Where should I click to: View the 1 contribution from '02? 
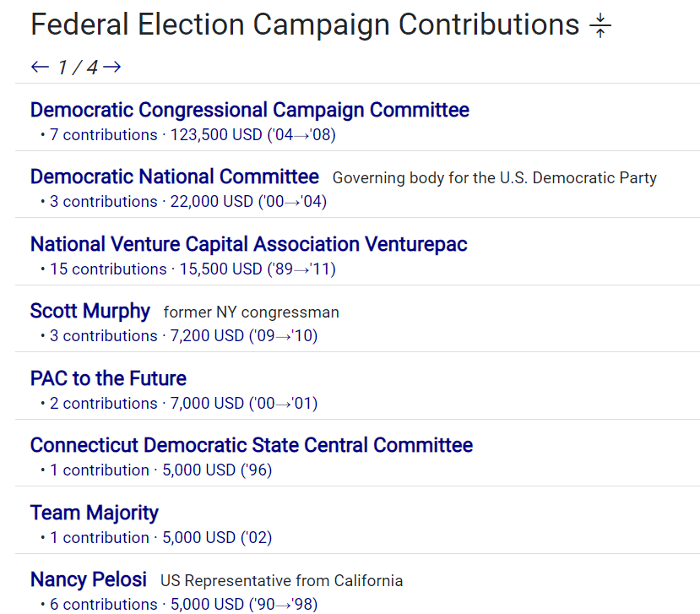click(x=160, y=538)
